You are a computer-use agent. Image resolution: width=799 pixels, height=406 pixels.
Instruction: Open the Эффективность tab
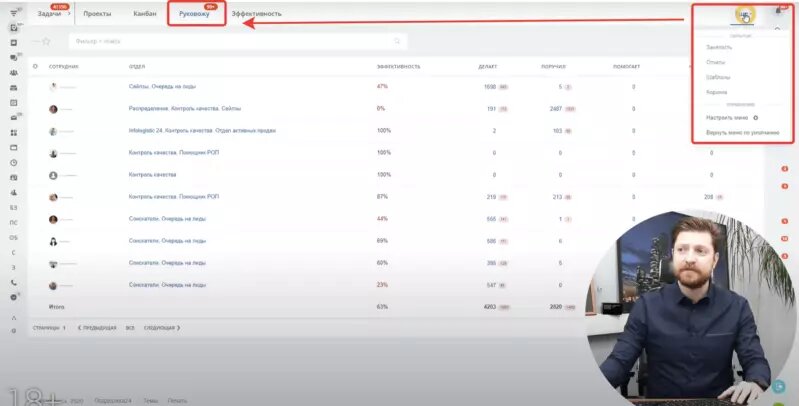pos(256,14)
